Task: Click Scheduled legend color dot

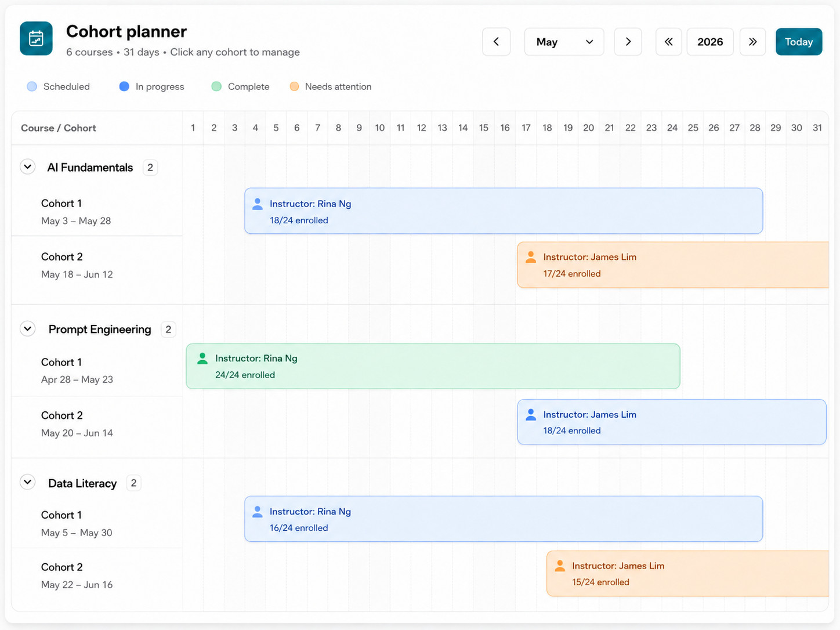Action: click(32, 86)
